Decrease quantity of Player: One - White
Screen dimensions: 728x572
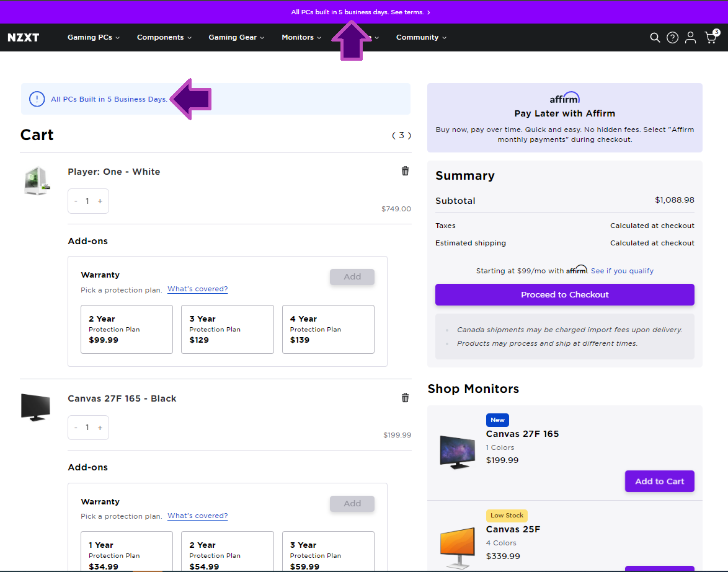point(76,201)
